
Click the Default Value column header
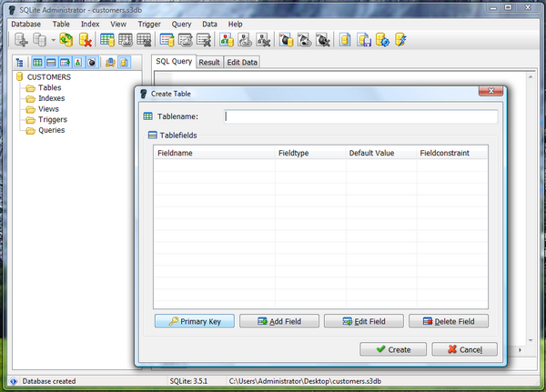pyautogui.click(x=381, y=153)
